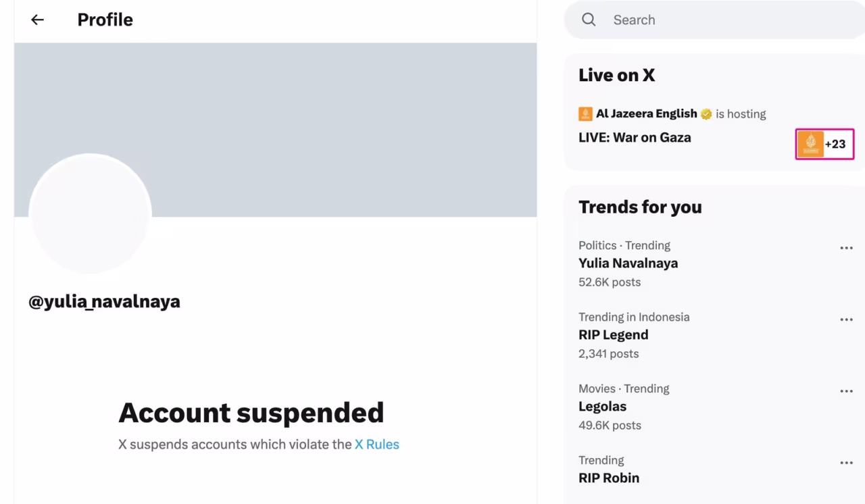Image resolution: width=865 pixels, height=504 pixels.
Task: Click Al Jazeera English host name
Action: coord(646,114)
